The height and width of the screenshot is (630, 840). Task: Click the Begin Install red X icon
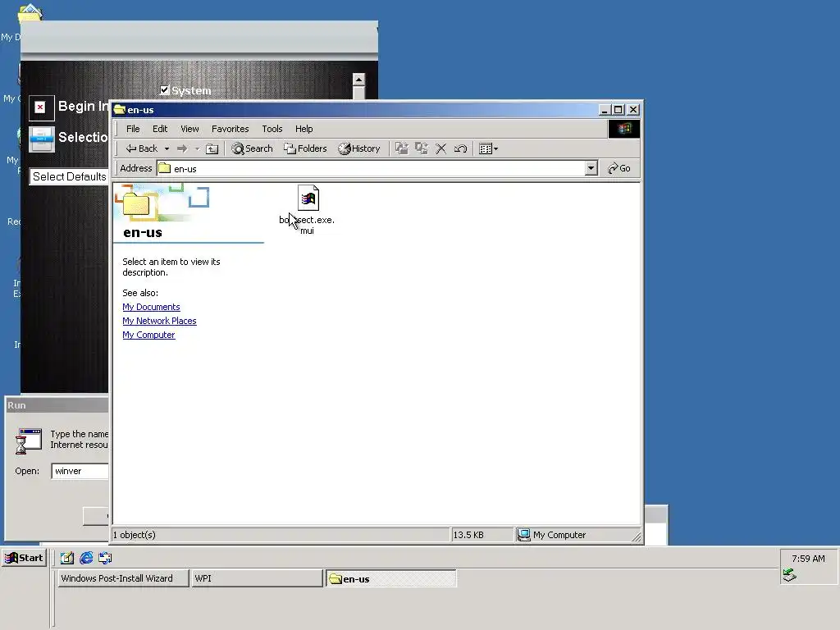[x=40, y=107]
